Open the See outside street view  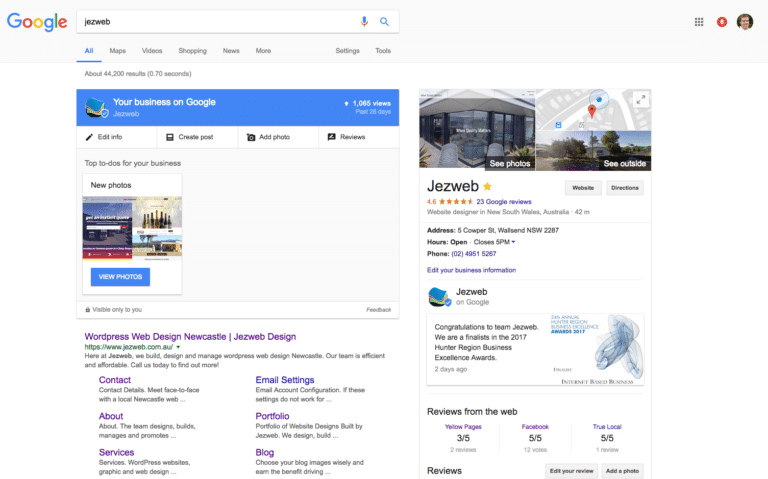[x=594, y=151]
